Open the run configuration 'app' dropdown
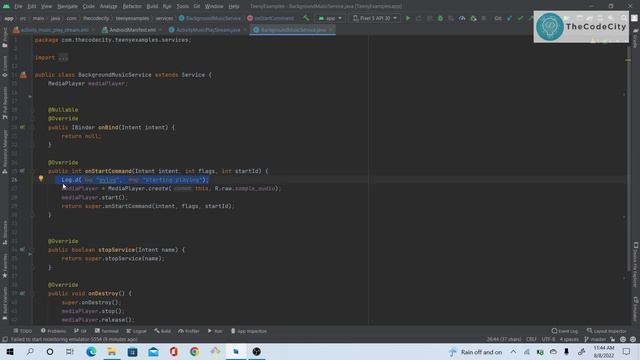 [330, 18]
